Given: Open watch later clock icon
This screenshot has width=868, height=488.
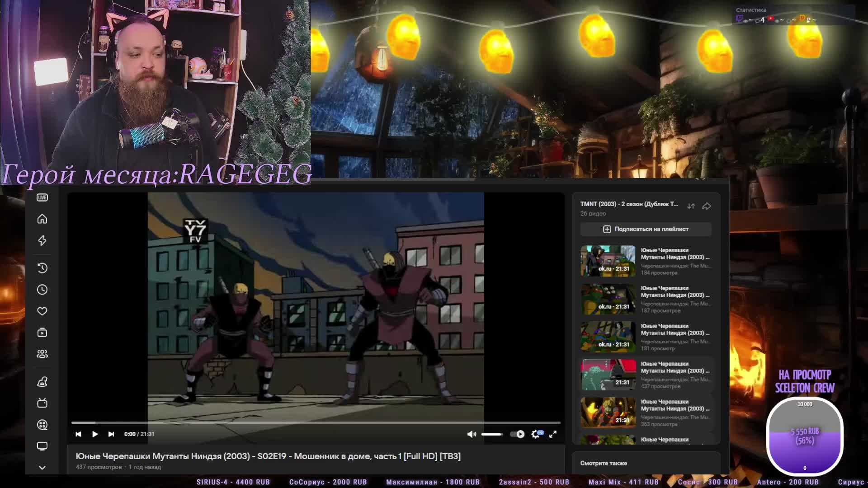Looking at the screenshot, I should pos(42,290).
